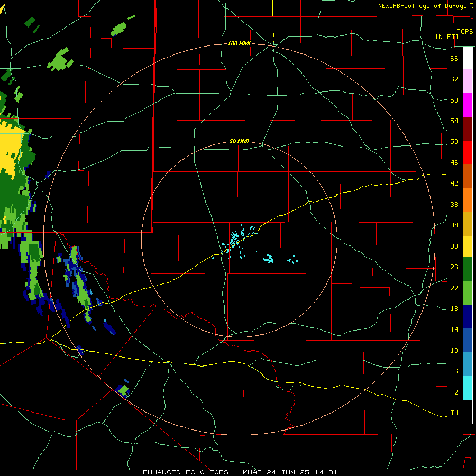Click the "KMAF" station identifier in caption
476x476 pixels.
[x=252, y=472]
